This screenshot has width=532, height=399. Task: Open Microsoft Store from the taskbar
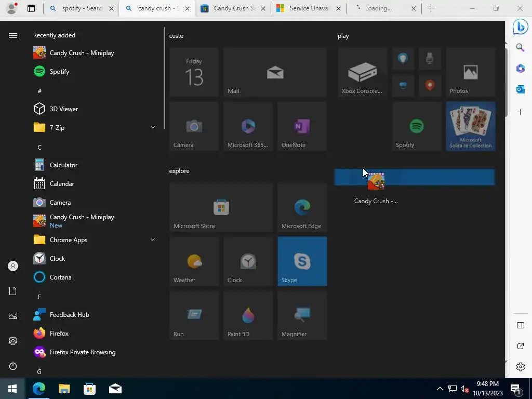click(89, 389)
